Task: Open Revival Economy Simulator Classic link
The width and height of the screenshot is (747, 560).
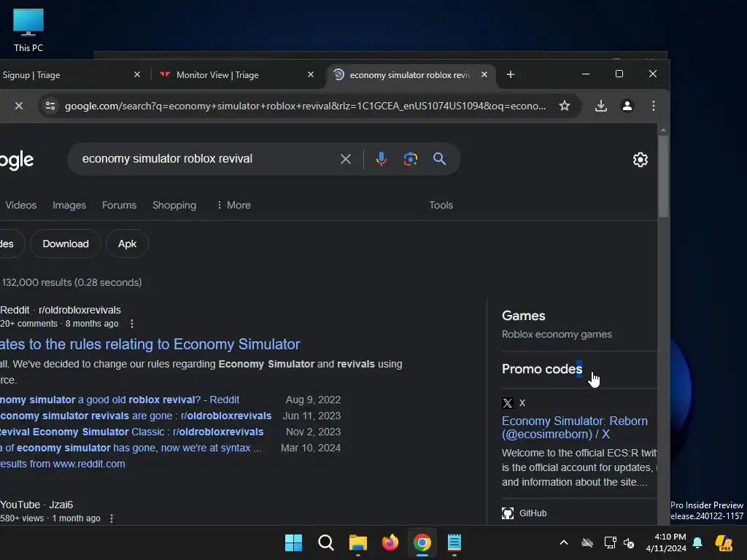Action: tap(131, 432)
